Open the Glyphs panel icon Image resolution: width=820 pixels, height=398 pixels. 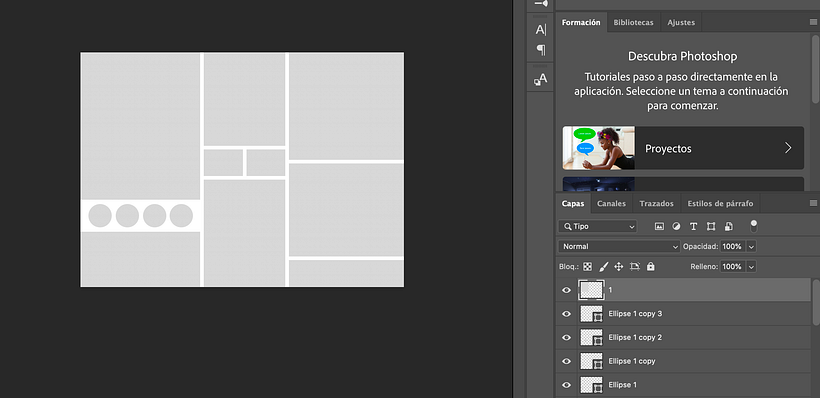click(540, 79)
